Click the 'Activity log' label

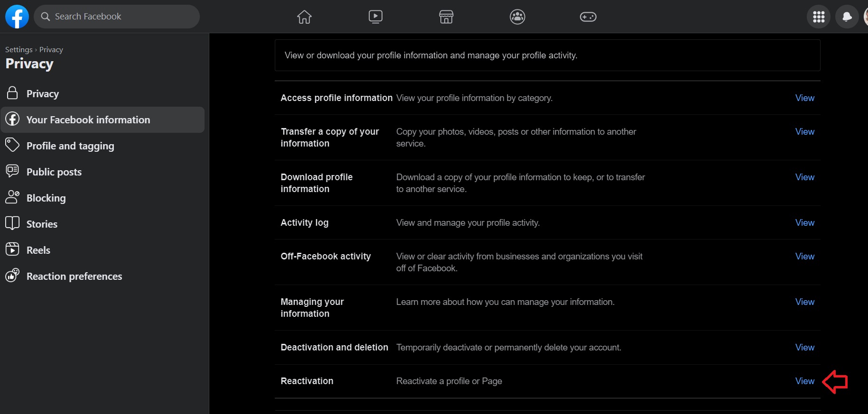(x=304, y=222)
